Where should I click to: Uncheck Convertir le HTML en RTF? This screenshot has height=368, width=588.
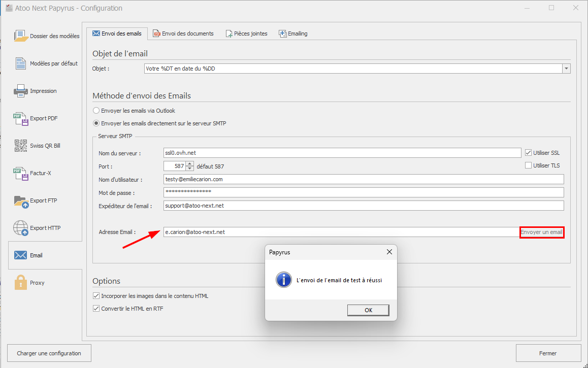96,308
